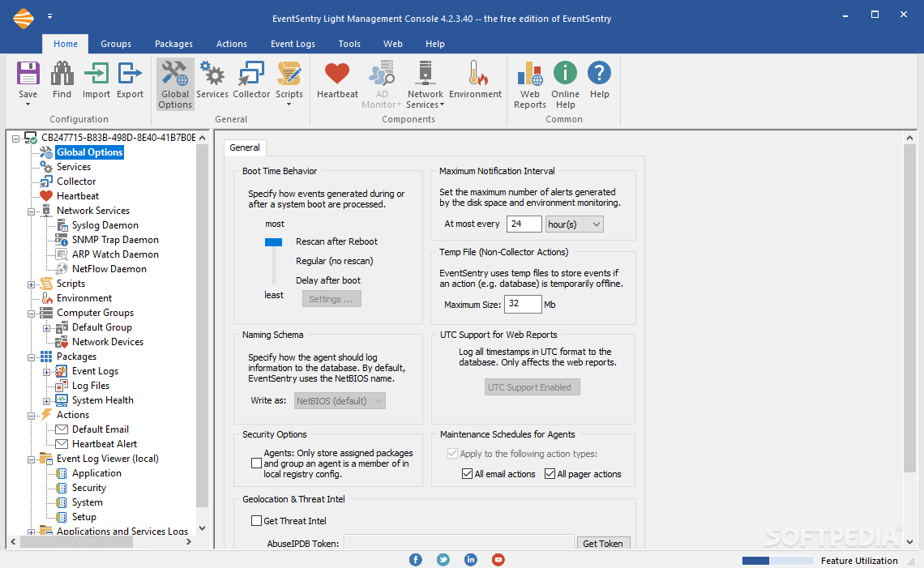The image size is (924, 568).
Task: Open Global Options from the ribbon
Action: coord(175,84)
